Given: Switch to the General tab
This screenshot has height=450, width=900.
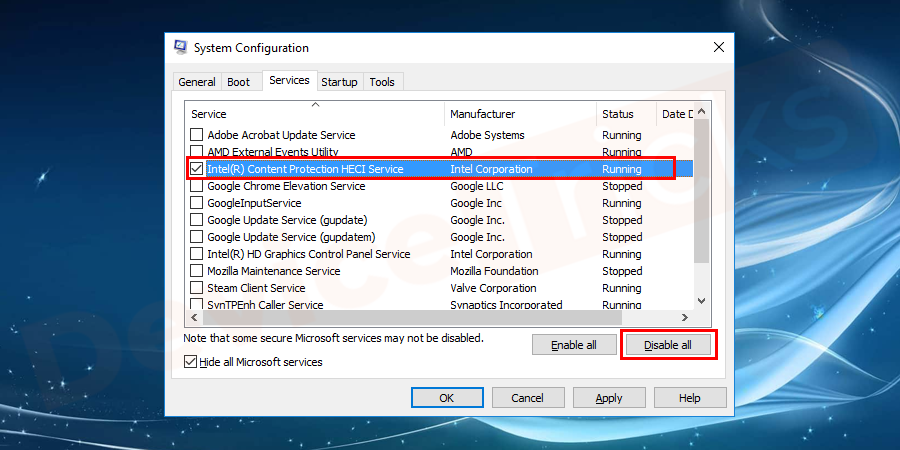Looking at the screenshot, I should [x=197, y=82].
